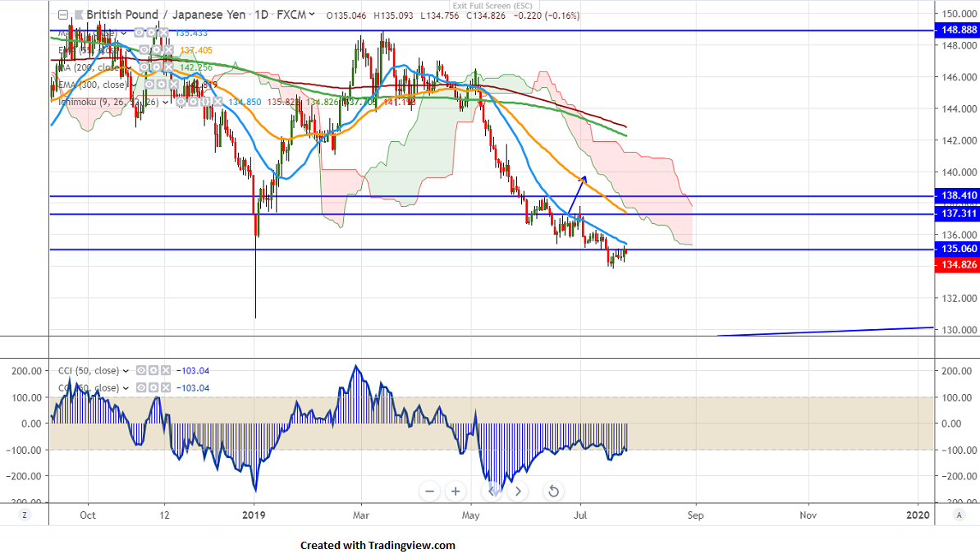Remove the MA indicator showing 135.433
980x554 pixels.
click(x=164, y=33)
